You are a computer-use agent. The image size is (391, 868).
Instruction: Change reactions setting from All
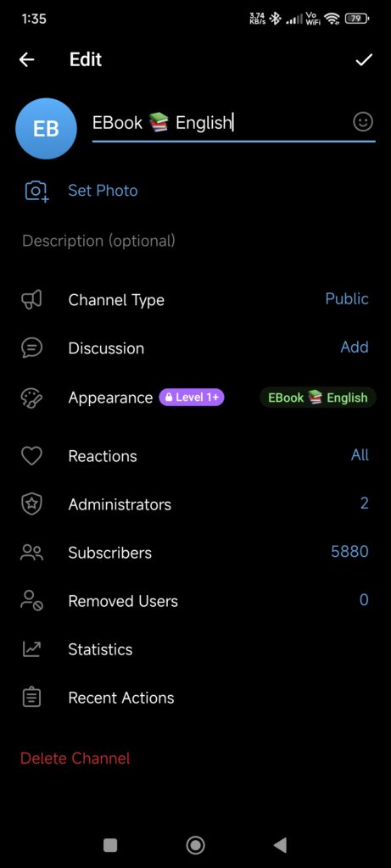coord(360,455)
